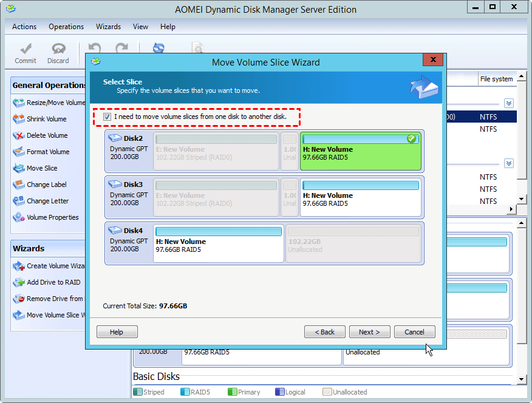Go Back in the wizard
532x403 pixels.
click(325, 332)
